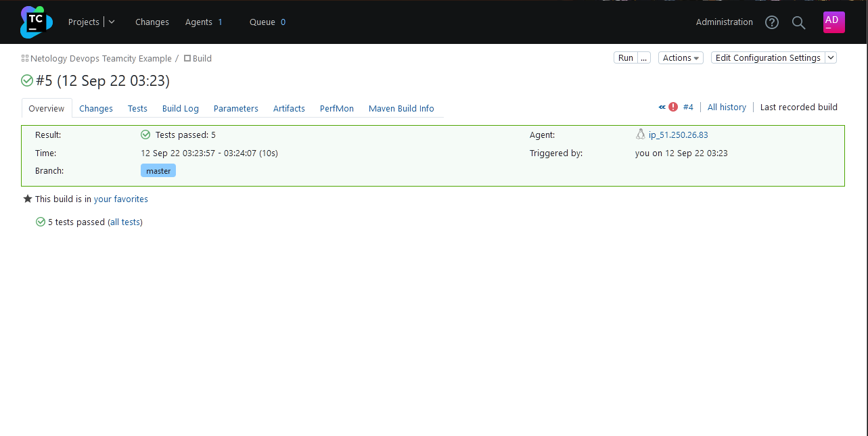Open the Changes menu in the top bar
Screen dimensions: 868x436
point(152,22)
